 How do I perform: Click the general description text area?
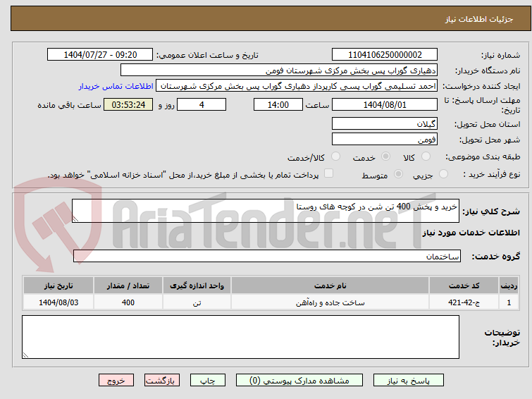[266, 211]
